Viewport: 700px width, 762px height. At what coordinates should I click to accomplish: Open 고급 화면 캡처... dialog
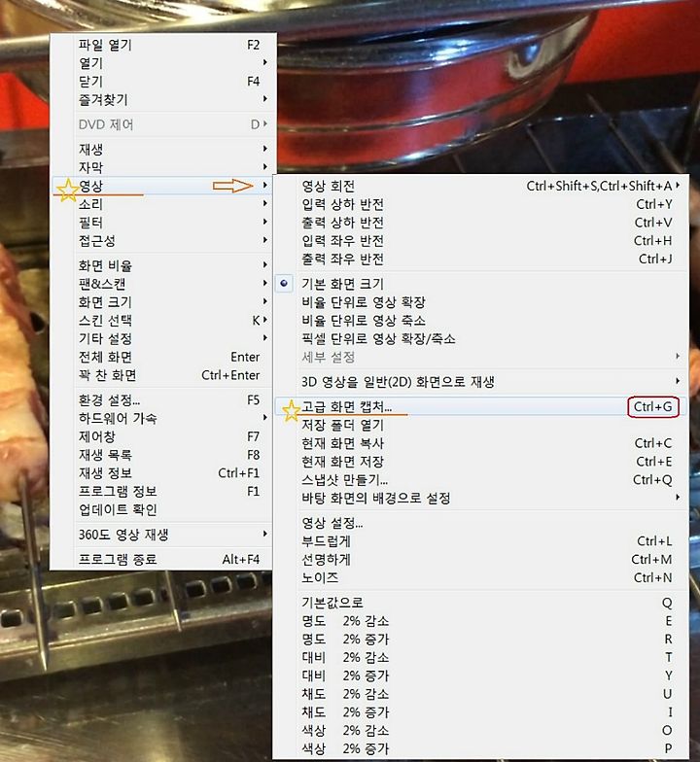pos(480,406)
